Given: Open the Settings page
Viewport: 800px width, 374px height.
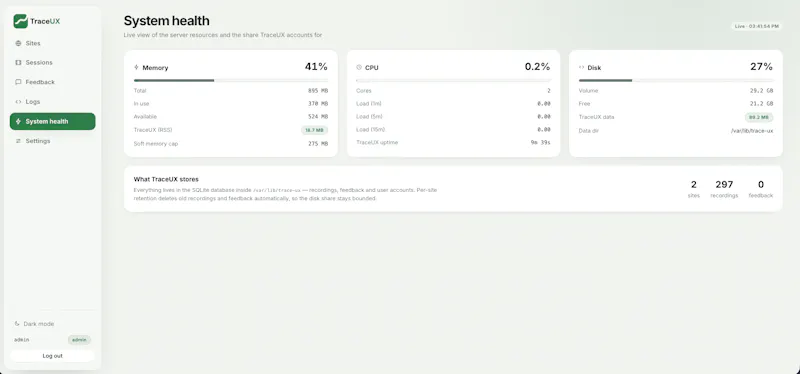Looking at the screenshot, I should click(53, 141).
